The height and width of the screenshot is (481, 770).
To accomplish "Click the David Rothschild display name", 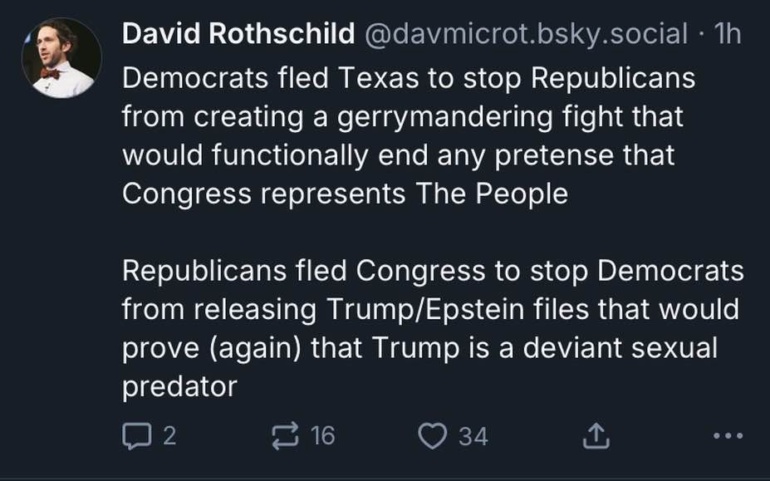I will click(237, 35).
